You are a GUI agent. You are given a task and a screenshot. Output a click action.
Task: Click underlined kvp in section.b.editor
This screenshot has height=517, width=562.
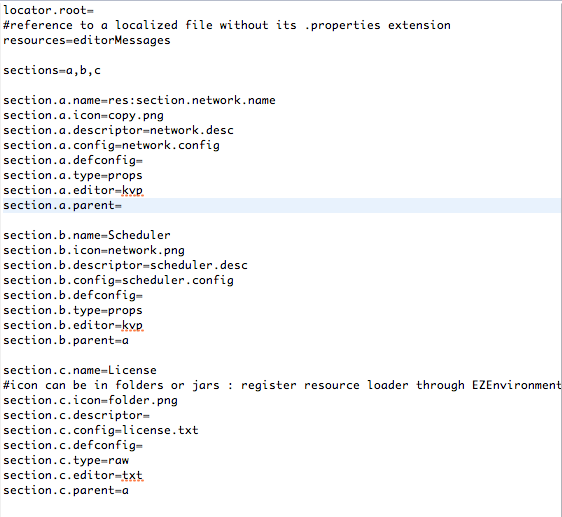click(133, 326)
